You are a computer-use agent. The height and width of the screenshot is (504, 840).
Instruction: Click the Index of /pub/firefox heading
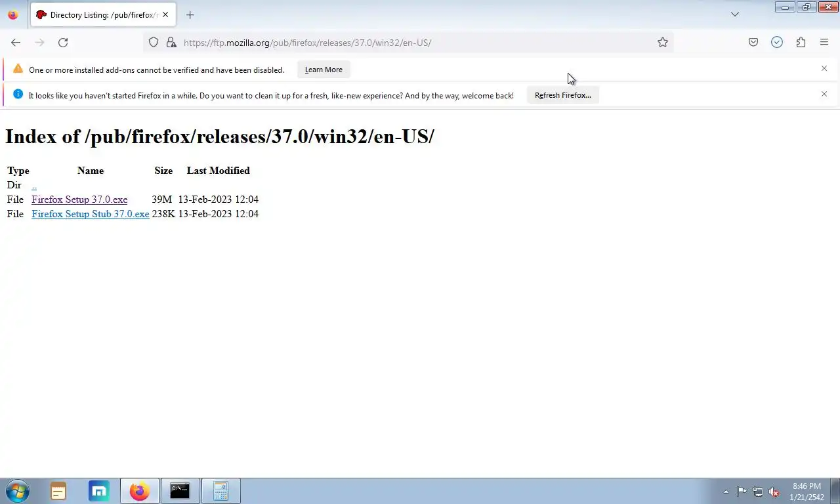coord(220,136)
